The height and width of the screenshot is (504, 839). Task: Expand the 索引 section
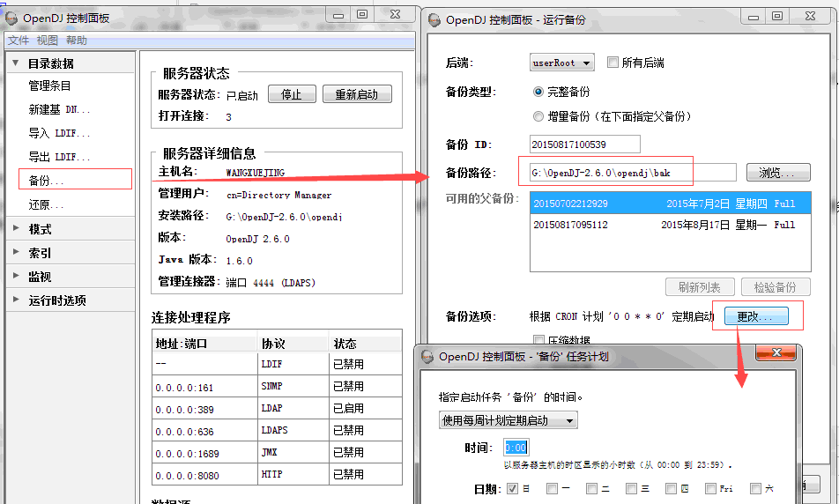(x=16, y=252)
